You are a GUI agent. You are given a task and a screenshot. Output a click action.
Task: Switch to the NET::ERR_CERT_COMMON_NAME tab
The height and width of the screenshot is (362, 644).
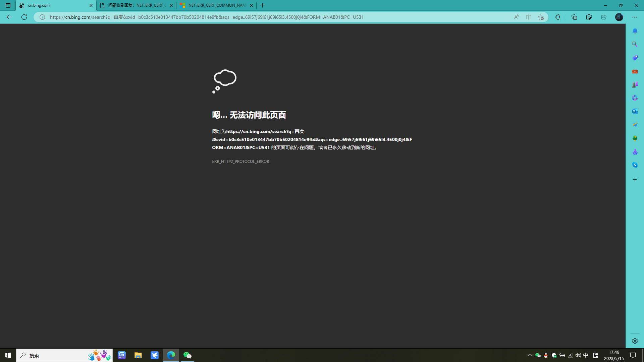[216, 5]
